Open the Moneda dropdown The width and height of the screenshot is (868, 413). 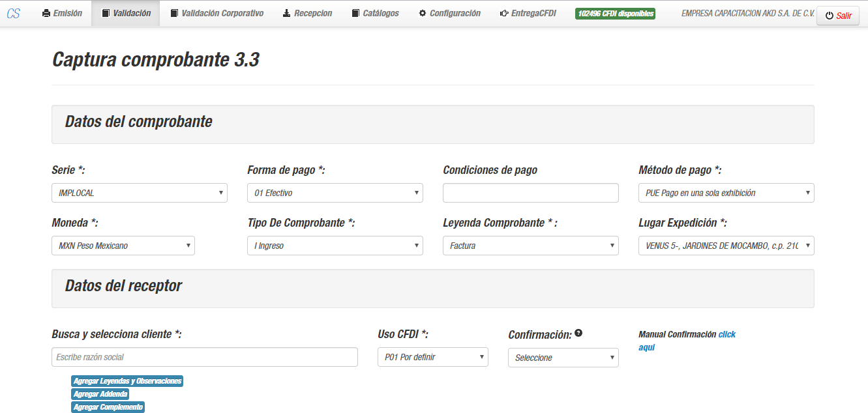[x=123, y=246]
